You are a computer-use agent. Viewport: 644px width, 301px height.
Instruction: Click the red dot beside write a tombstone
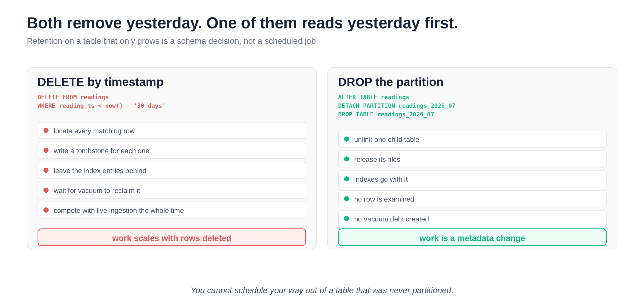pos(46,150)
